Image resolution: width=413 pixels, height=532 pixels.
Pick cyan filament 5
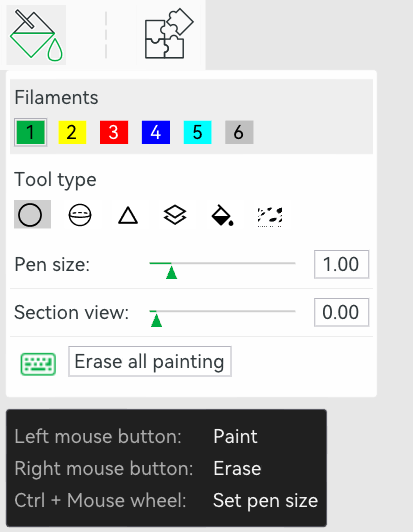click(198, 132)
